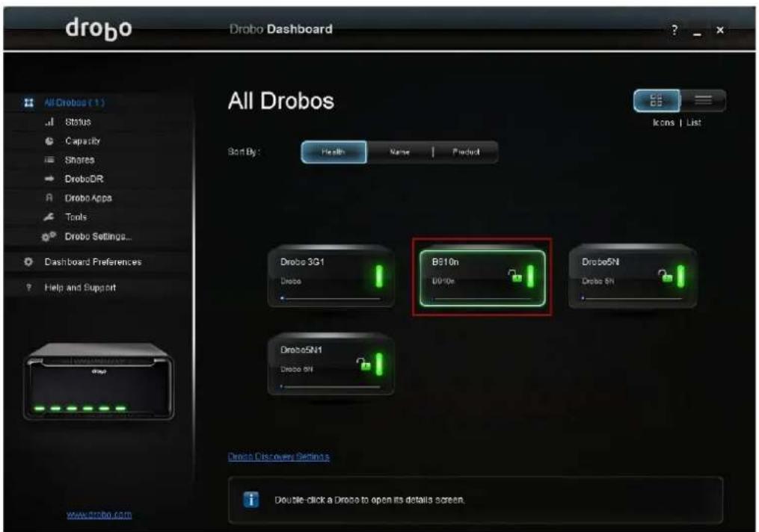Click the Shares list icon
The image size is (759, 532).
[x=49, y=160]
